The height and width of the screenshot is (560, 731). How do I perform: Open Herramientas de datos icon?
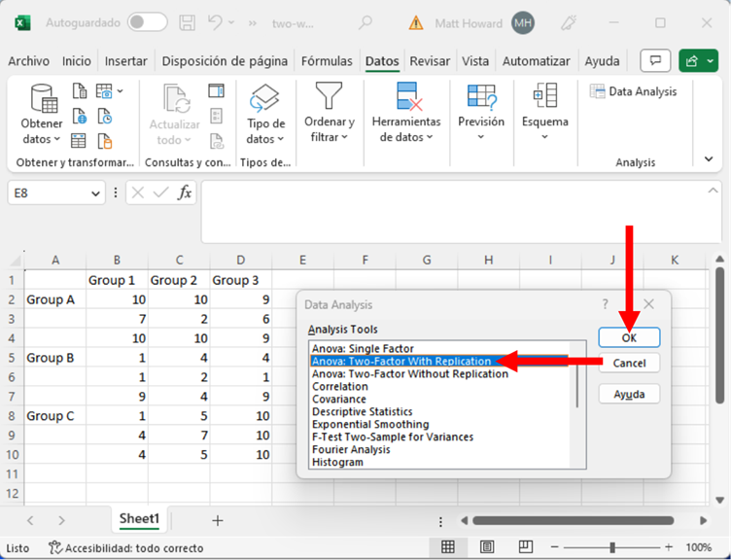pos(406,97)
